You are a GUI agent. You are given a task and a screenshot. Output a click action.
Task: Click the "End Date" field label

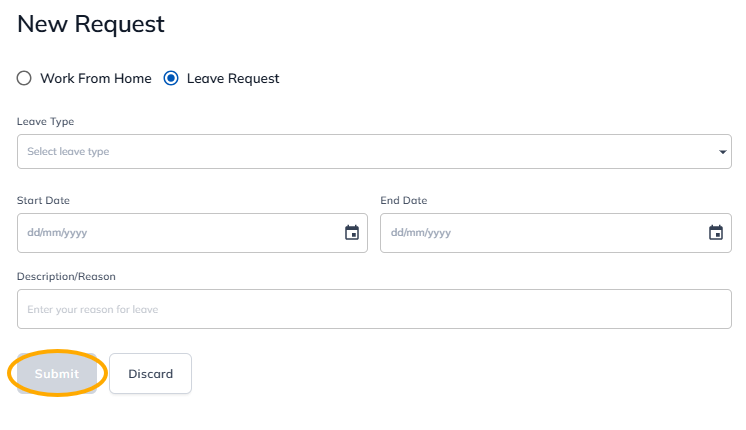[404, 200]
